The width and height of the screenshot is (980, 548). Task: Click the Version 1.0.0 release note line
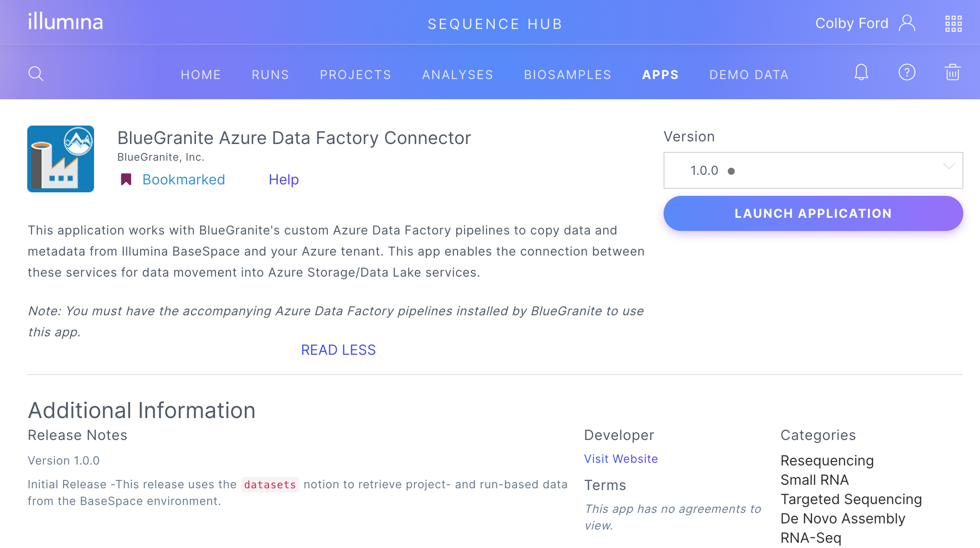64,461
